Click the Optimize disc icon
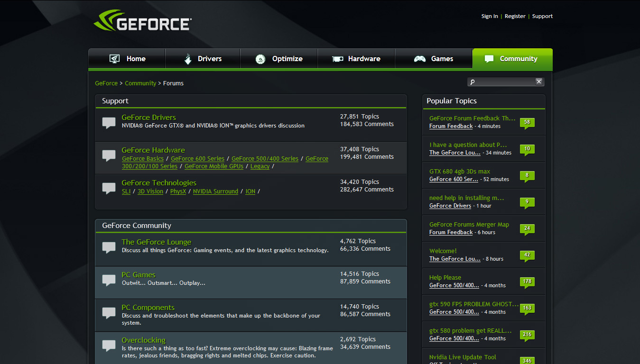Image resolution: width=640 pixels, height=364 pixels. [260, 59]
